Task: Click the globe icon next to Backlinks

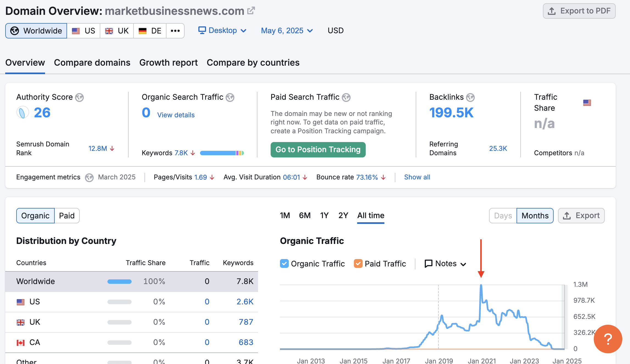Action: pyautogui.click(x=470, y=97)
